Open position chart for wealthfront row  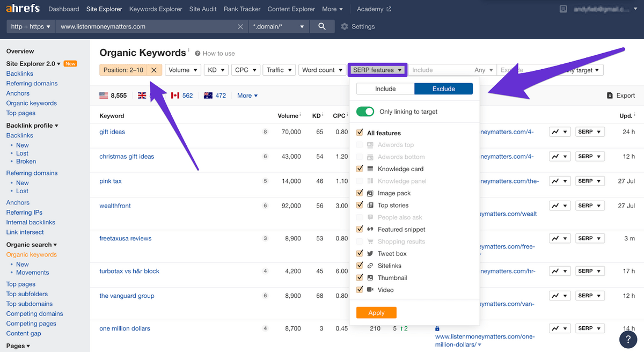point(559,206)
